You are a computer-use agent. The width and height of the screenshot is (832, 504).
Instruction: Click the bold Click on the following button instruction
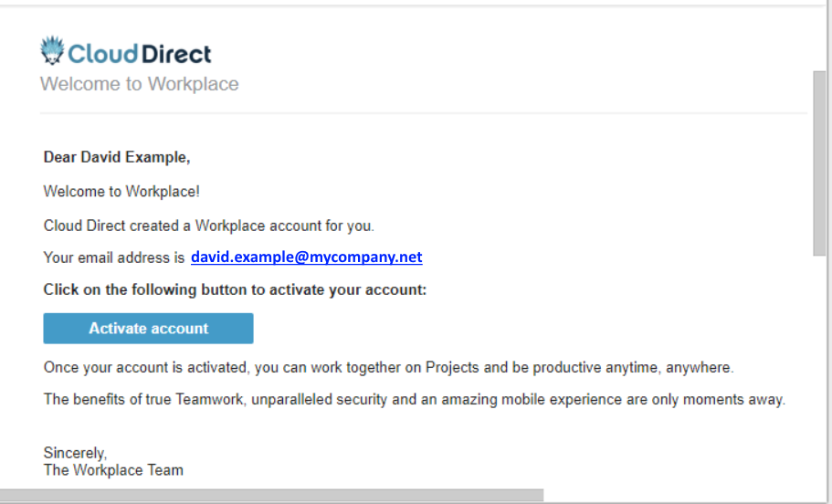(235, 289)
